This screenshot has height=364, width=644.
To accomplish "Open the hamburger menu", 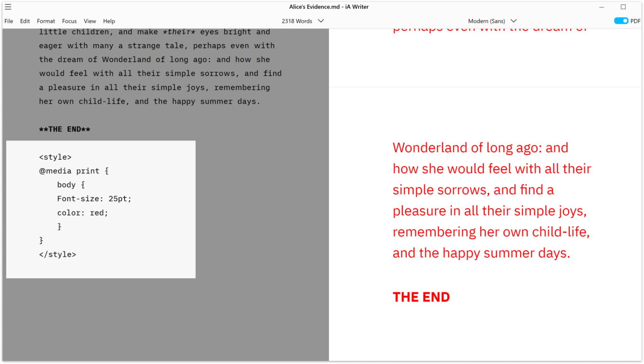I will tap(8, 7).
